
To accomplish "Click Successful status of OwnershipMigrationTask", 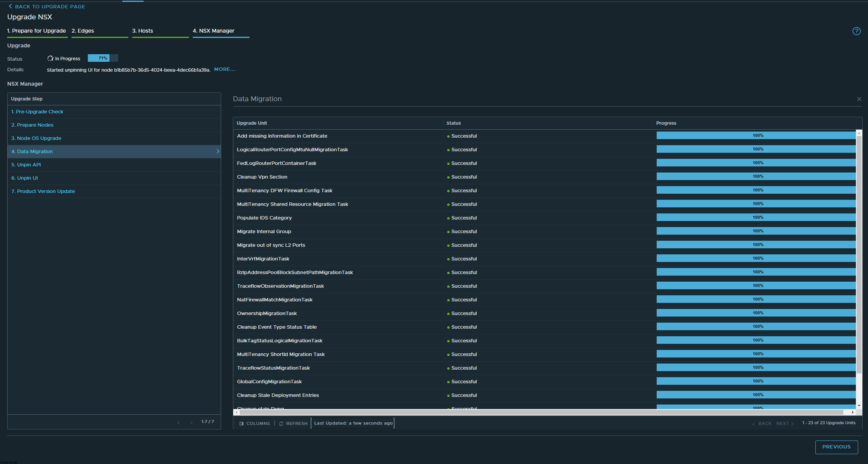I will [462, 314].
